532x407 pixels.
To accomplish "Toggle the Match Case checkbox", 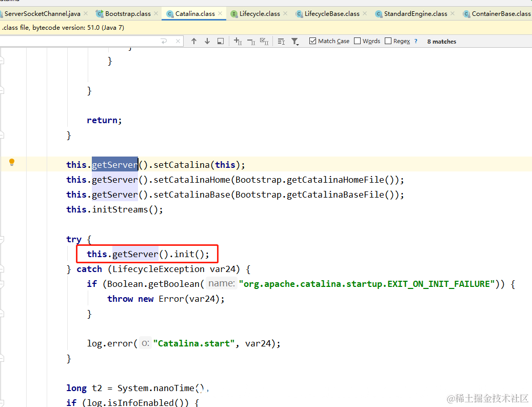I will (x=312, y=41).
